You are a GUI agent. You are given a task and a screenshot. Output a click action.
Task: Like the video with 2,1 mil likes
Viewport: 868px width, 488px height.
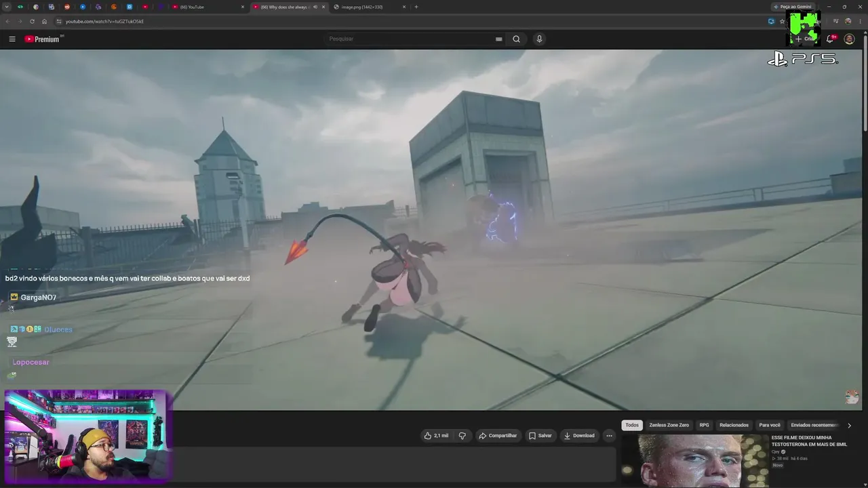pos(436,436)
